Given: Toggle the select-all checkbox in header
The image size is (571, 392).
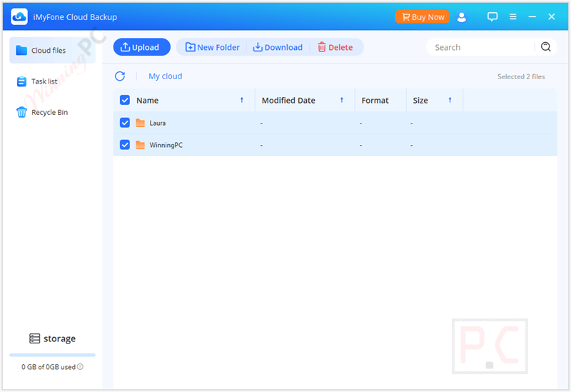Looking at the screenshot, I should (124, 100).
